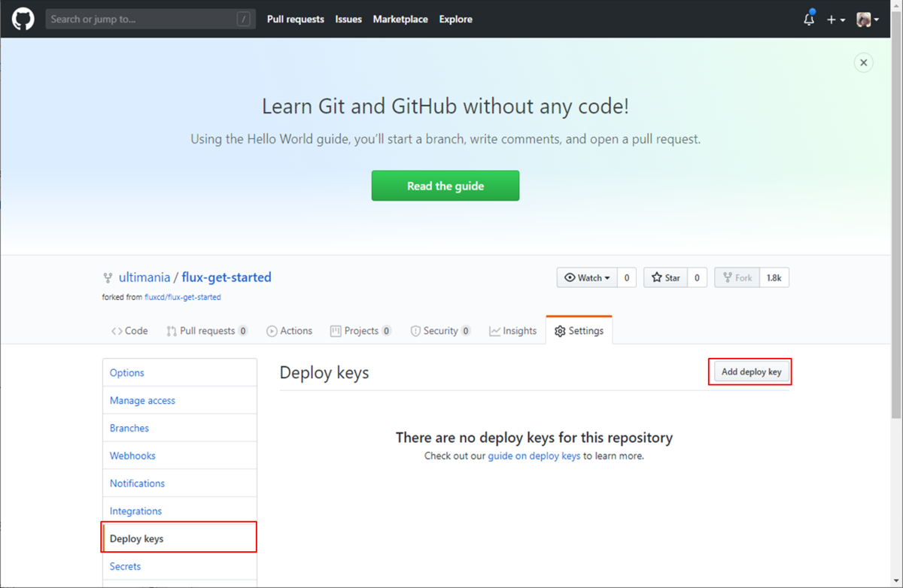The width and height of the screenshot is (903, 588).
Task: Open Manage access in the sidebar
Action: click(x=180, y=401)
